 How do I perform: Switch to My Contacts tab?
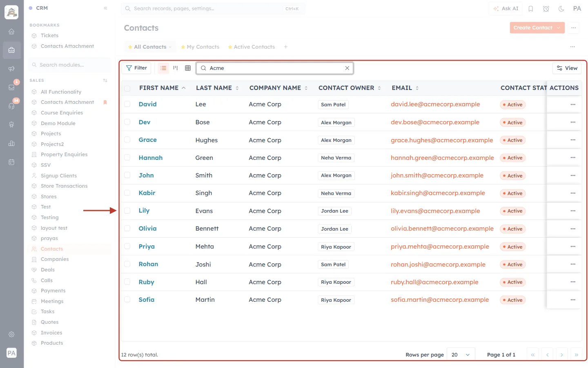200,47
